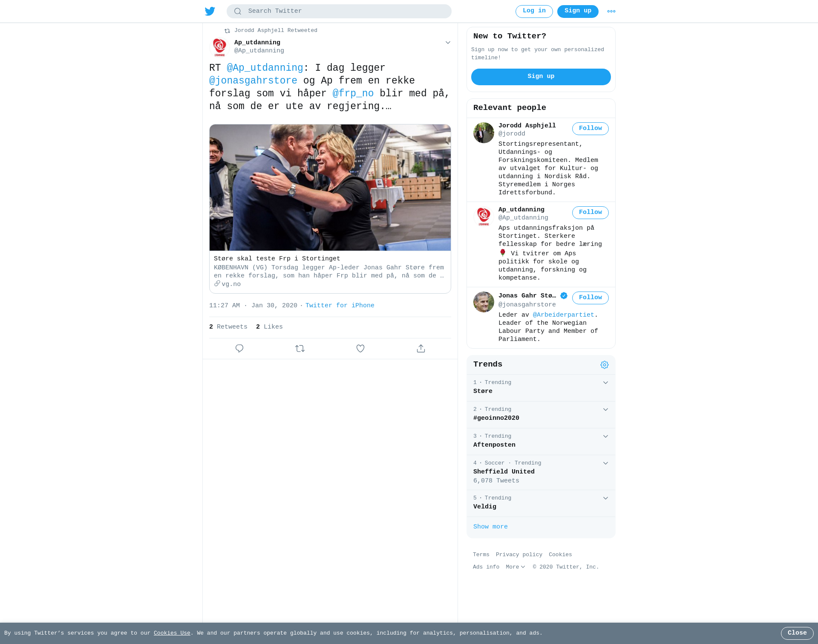Open the share tweet icon
The image size is (818, 644).
(421, 349)
